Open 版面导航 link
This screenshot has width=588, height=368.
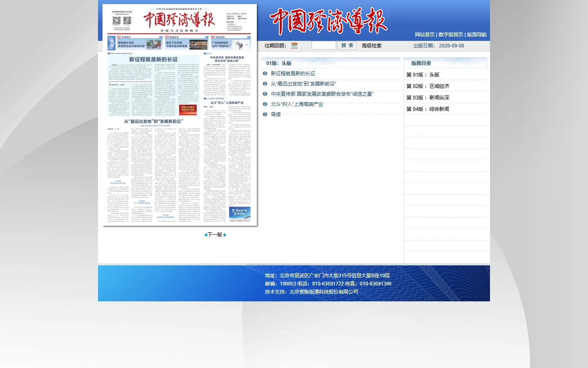[477, 35]
